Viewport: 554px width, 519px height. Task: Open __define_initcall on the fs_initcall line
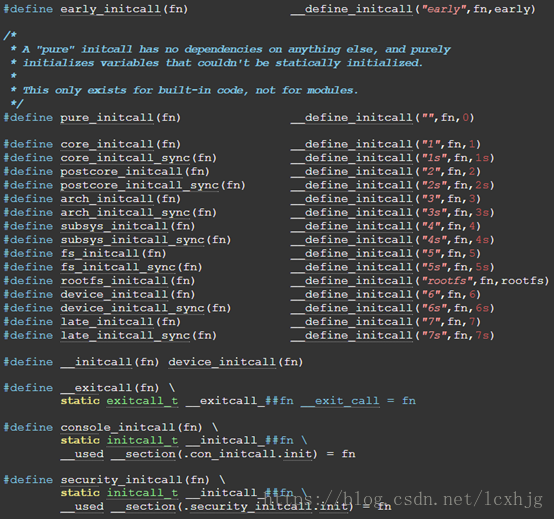click(352, 254)
